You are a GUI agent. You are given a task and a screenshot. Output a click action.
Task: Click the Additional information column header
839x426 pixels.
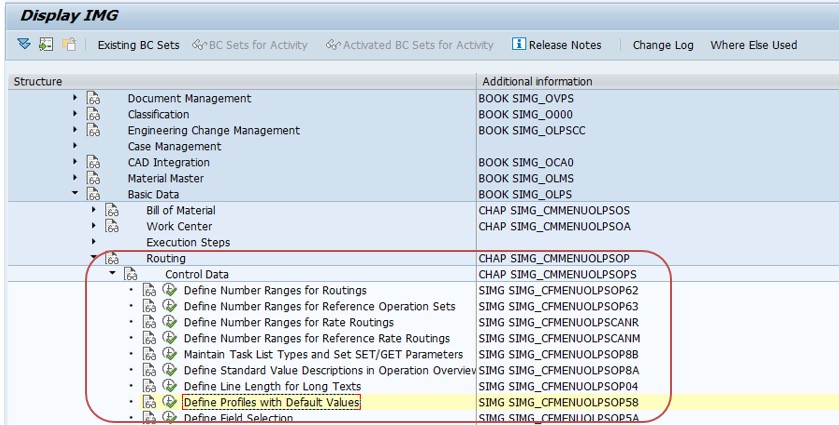[x=658, y=81]
